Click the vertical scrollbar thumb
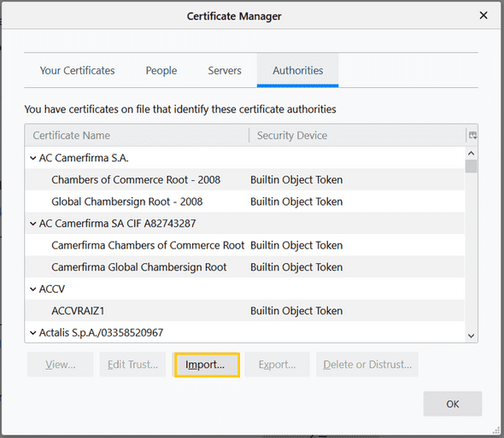 point(472,166)
